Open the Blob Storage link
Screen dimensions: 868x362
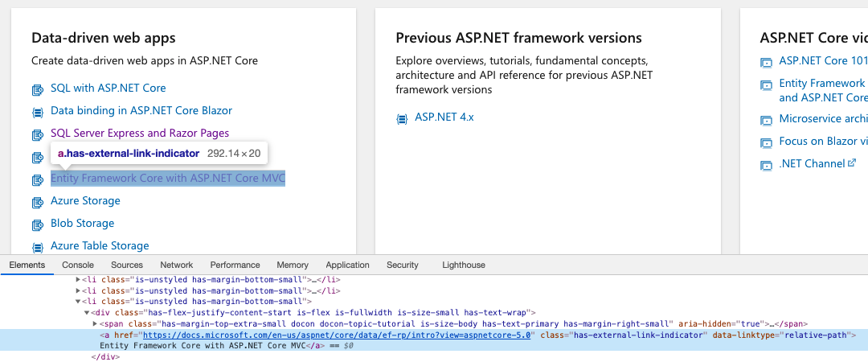point(82,223)
